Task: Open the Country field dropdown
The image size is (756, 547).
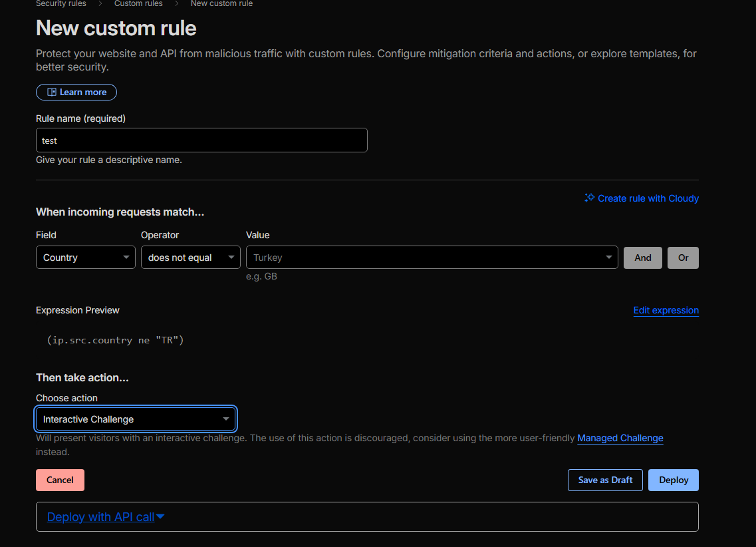Action: pyautogui.click(x=85, y=258)
